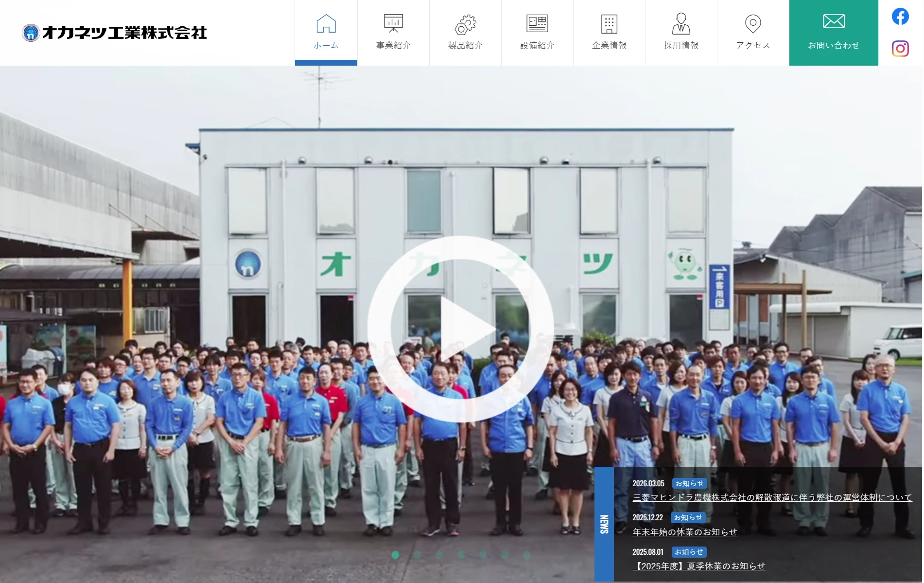Open the 【2025年度】夏季休業のお知らせ news link
Screen dimensions: 924x583
(x=699, y=566)
